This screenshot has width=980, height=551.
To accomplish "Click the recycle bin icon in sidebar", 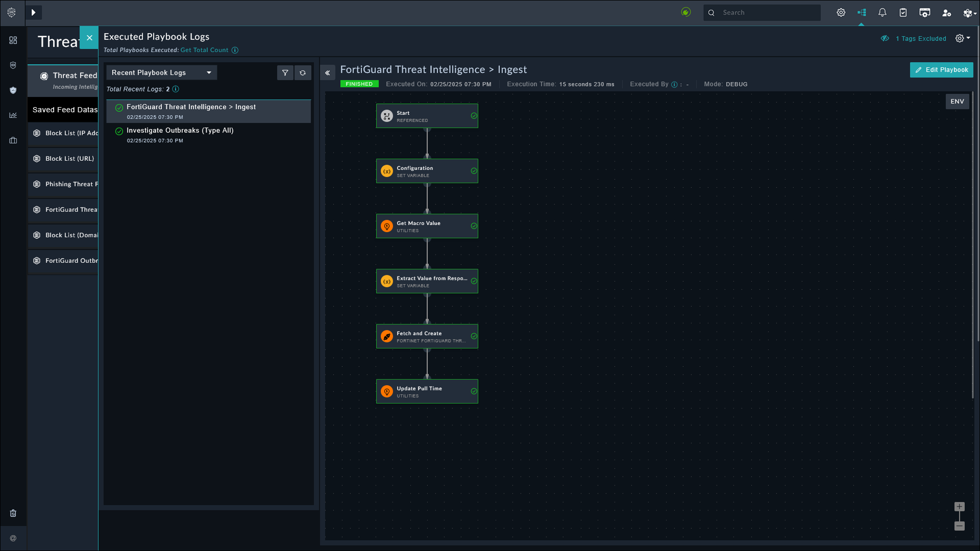I will point(13,513).
